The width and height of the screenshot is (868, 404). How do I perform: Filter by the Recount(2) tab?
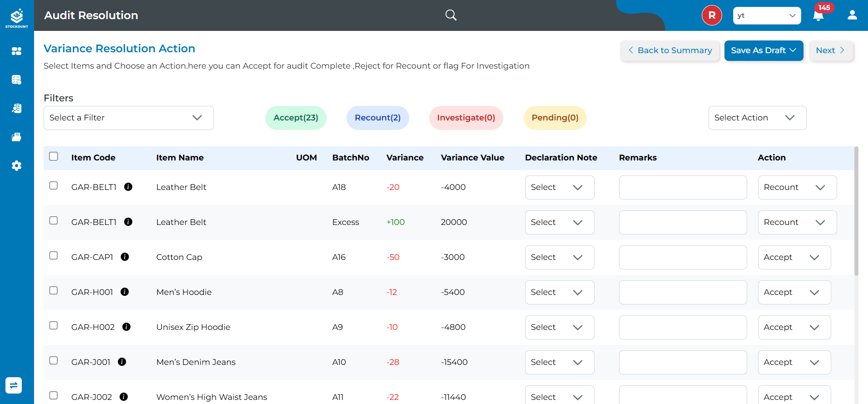pos(377,118)
